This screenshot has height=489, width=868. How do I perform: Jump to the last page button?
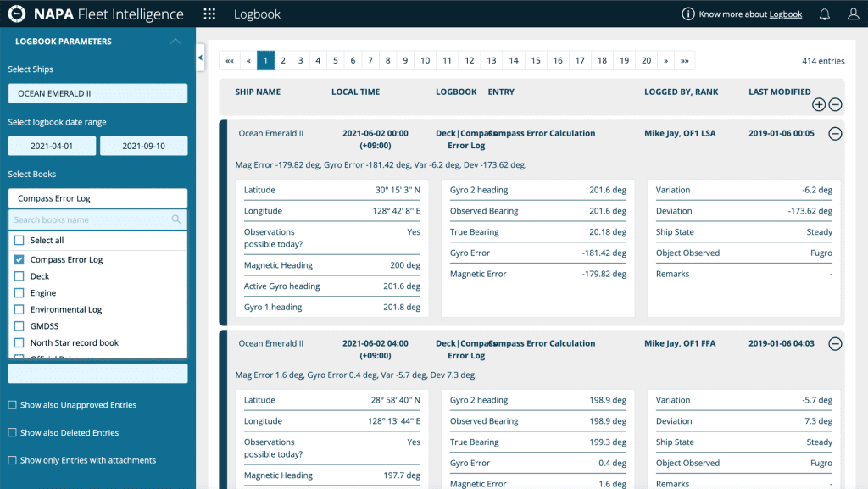coord(685,60)
